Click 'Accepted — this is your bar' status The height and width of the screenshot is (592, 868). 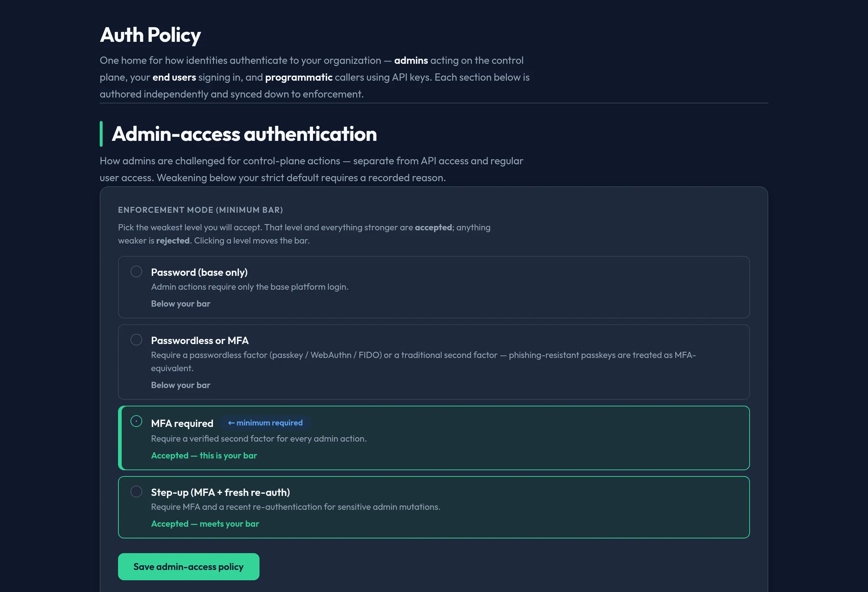pyautogui.click(x=204, y=456)
